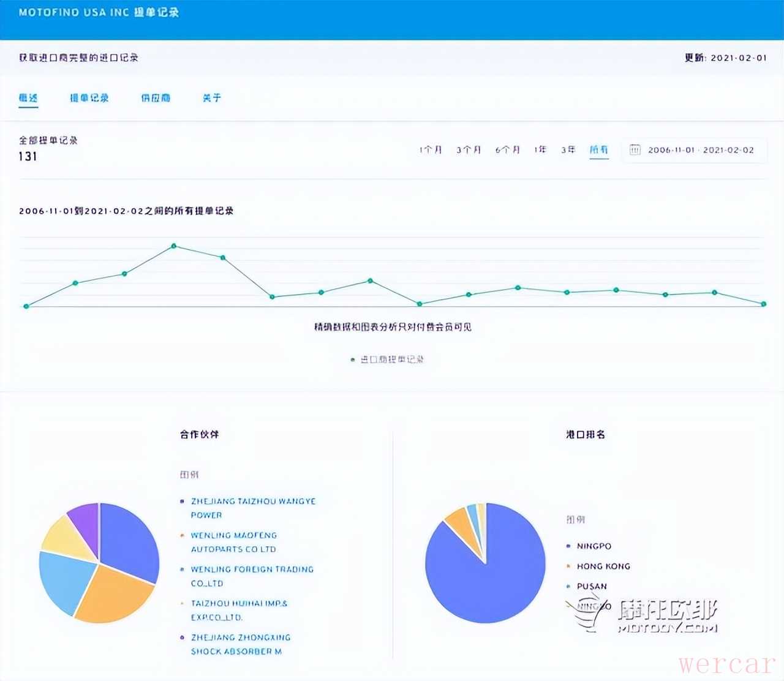The height and width of the screenshot is (681, 784).
Task: Open the 2006-11-01 to 2021-02-02 date picker
Action: tap(700, 150)
